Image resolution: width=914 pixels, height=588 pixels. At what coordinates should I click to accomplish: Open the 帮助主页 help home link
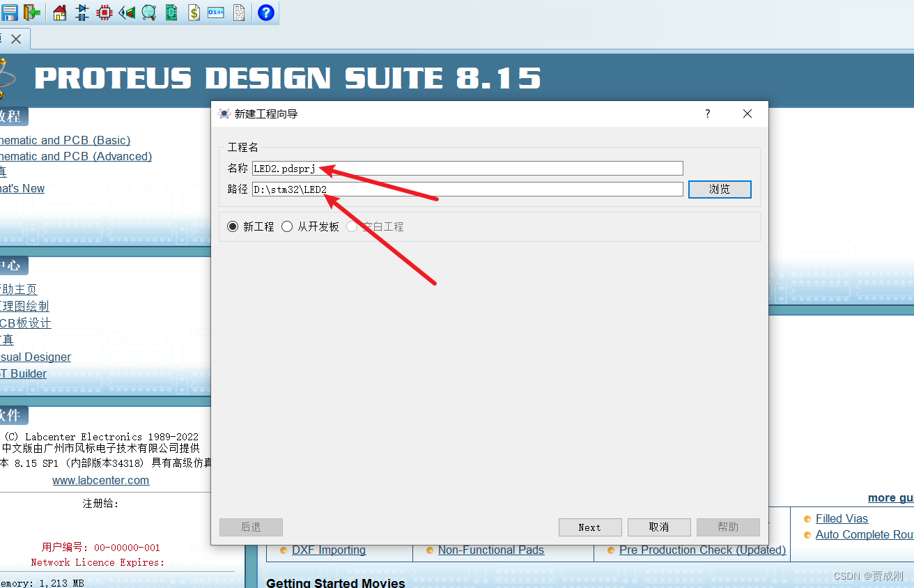tap(19, 289)
